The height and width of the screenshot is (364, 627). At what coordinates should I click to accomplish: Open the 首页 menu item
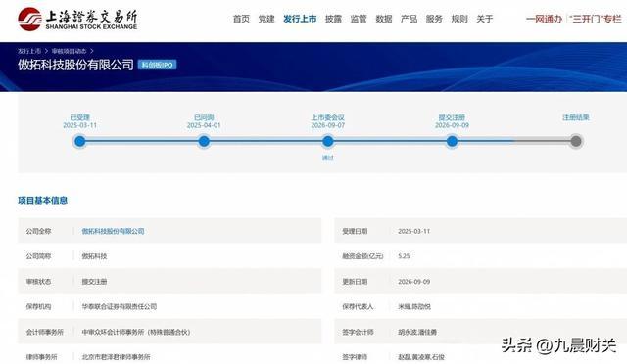click(241, 19)
